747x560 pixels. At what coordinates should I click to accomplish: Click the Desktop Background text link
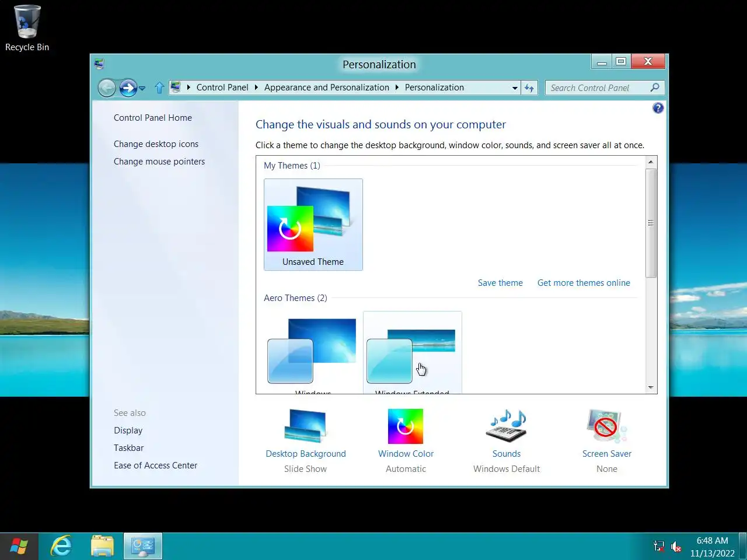[306, 454]
